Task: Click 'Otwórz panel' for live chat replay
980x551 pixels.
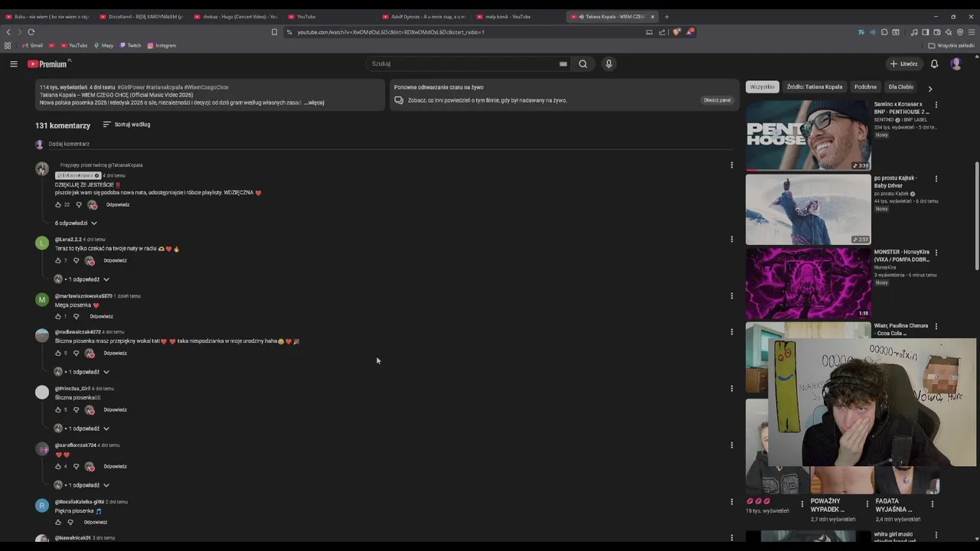Action: tap(717, 100)
